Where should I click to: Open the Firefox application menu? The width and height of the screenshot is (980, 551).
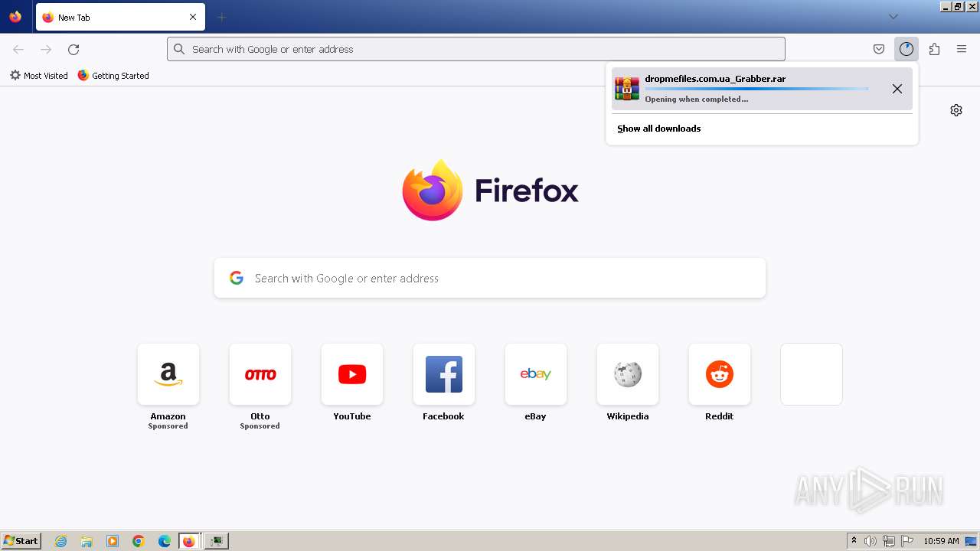(962, 49)
